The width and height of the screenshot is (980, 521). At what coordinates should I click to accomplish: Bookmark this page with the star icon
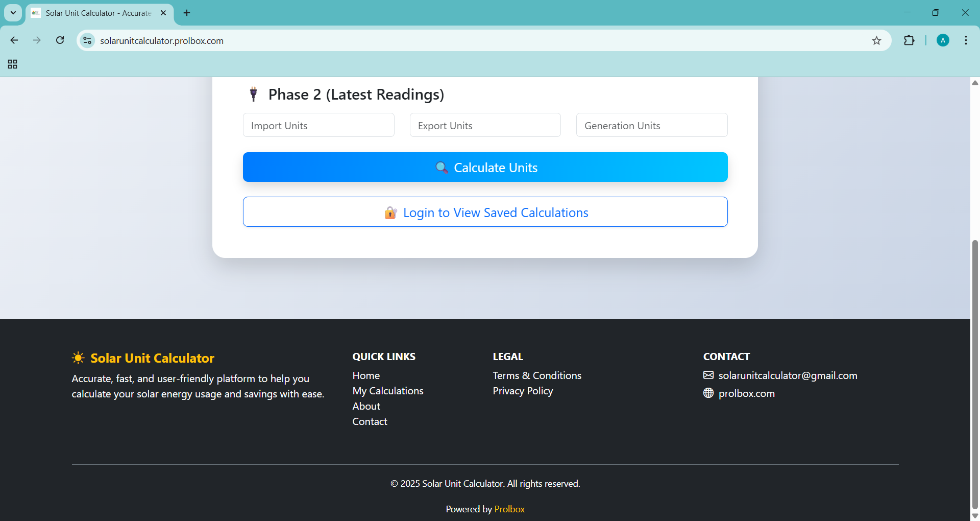tap(876, 40)
